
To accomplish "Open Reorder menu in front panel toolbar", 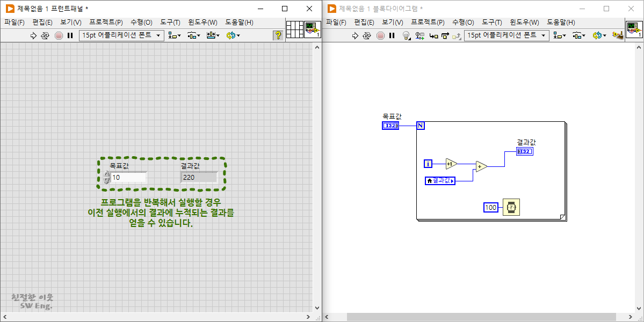I will pyautogui.click(x=233, y=35).
